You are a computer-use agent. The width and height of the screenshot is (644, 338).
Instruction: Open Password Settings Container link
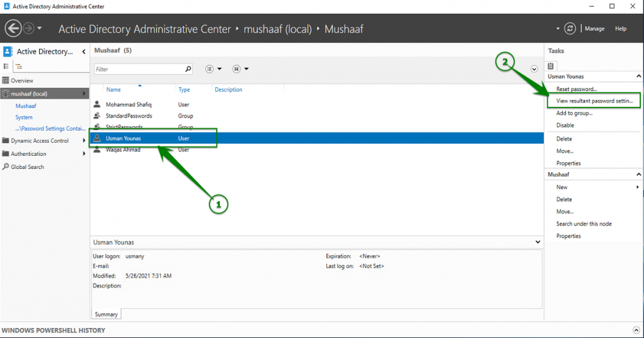pyautogui.click(x=50, y=129)
